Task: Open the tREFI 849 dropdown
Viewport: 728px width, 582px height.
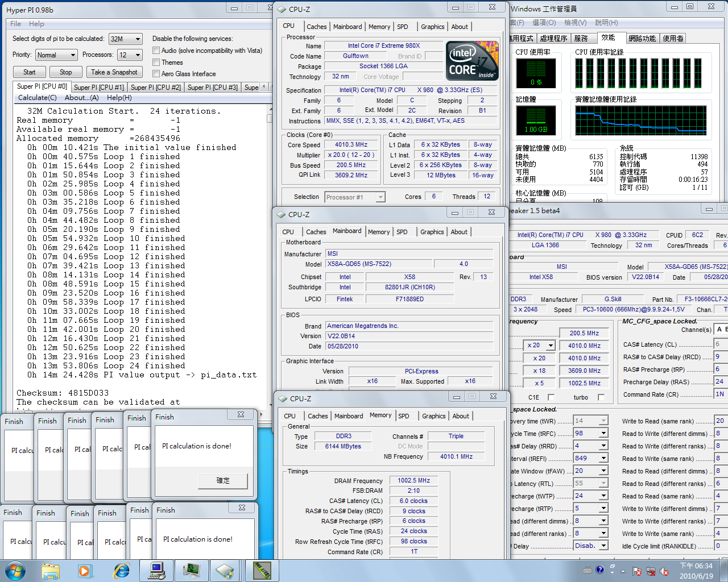Action: (603, 458)
